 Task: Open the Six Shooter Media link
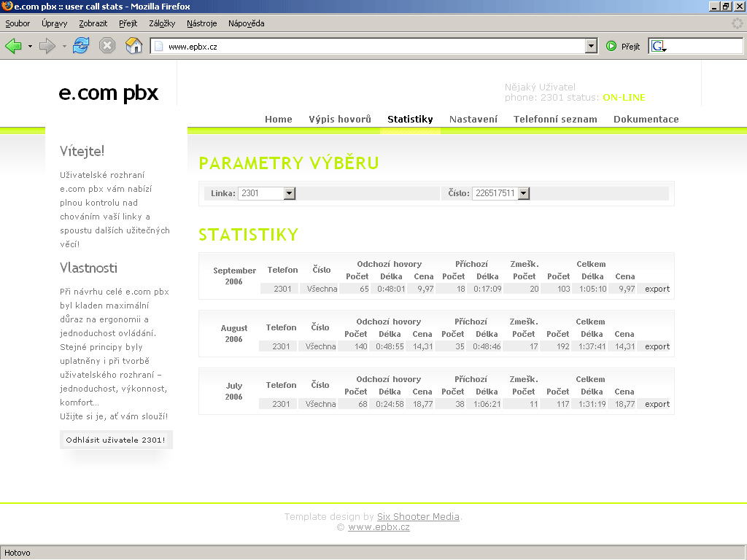pyautogui.click(x=418, y=517)
